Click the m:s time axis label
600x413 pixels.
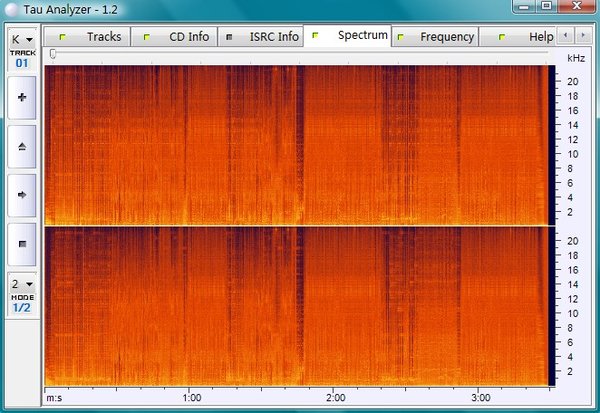54,398
